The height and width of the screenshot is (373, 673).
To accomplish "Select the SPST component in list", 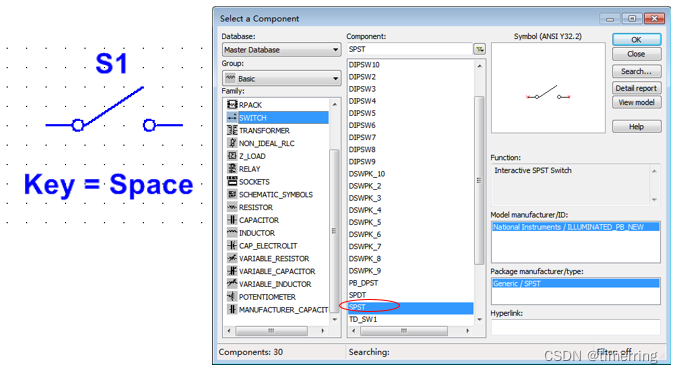I will 410,307.
